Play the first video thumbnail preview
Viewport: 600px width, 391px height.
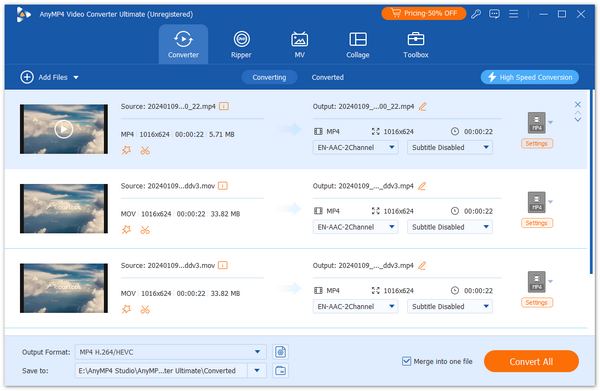[x=64, y=129]
